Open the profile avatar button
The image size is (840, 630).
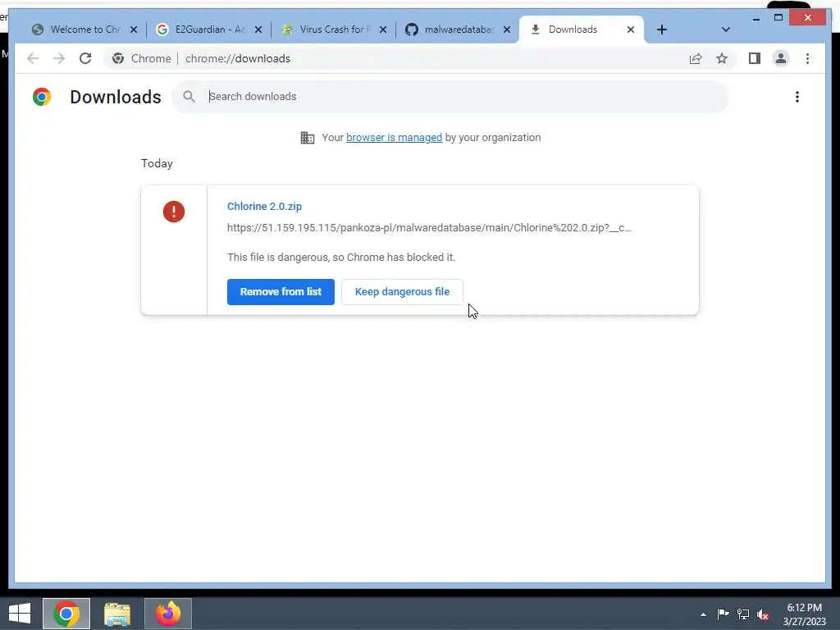pos(781,58)
